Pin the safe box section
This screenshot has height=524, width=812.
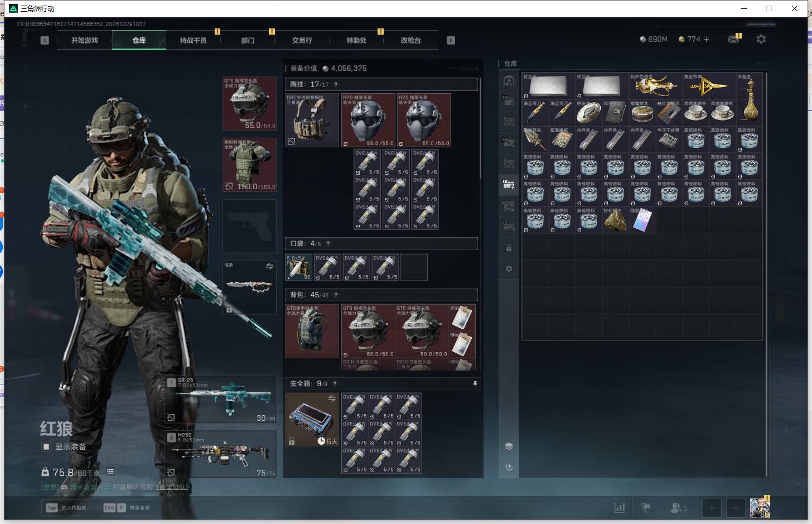pos(475,383)
